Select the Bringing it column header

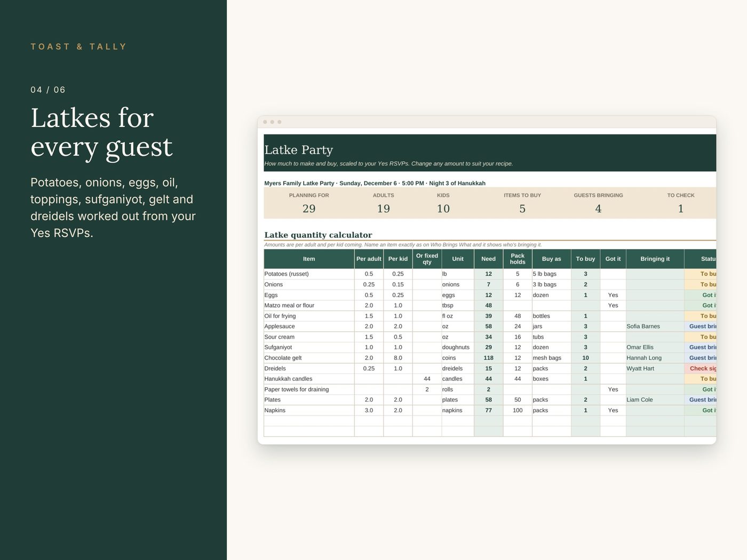[655, 259]
